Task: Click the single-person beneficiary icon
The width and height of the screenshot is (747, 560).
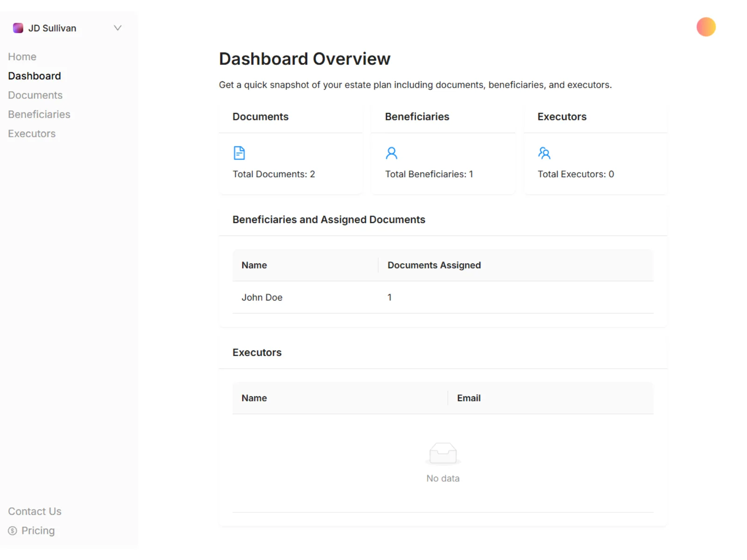Action: [392, 153]
